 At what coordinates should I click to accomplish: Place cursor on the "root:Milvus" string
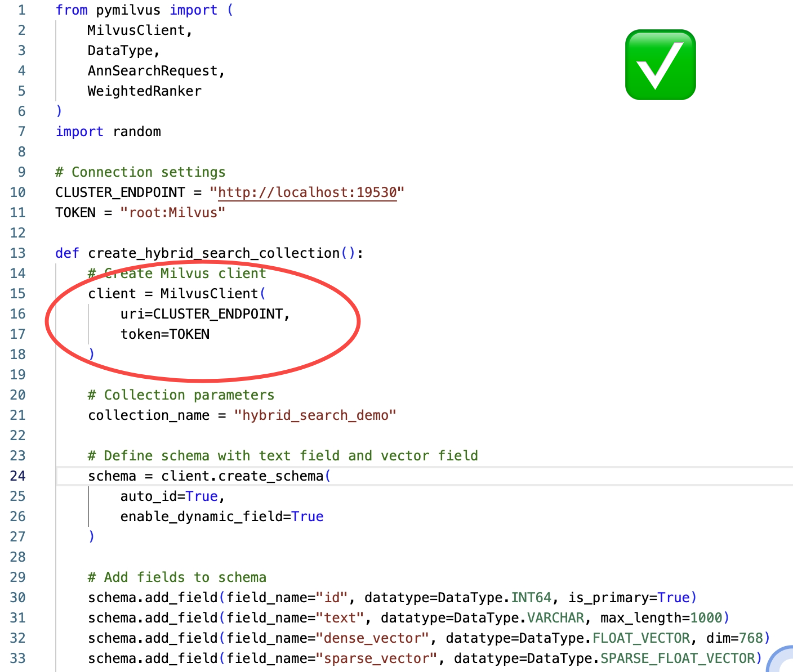(172, 213)
